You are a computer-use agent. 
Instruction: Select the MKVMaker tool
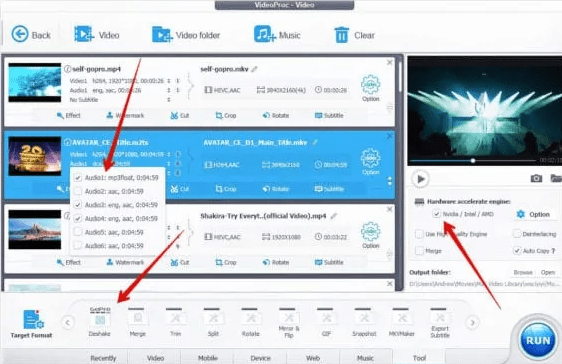[402, 322]
